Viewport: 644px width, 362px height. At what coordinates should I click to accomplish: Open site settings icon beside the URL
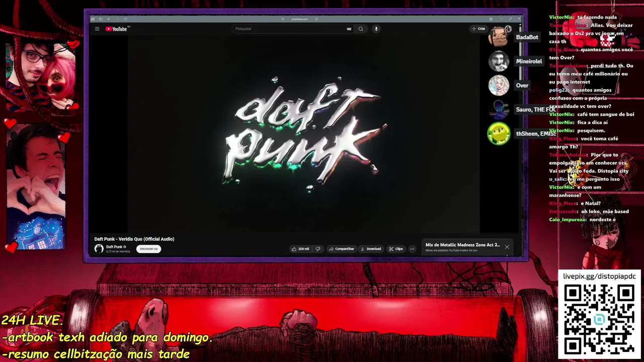tap(316, 19)
